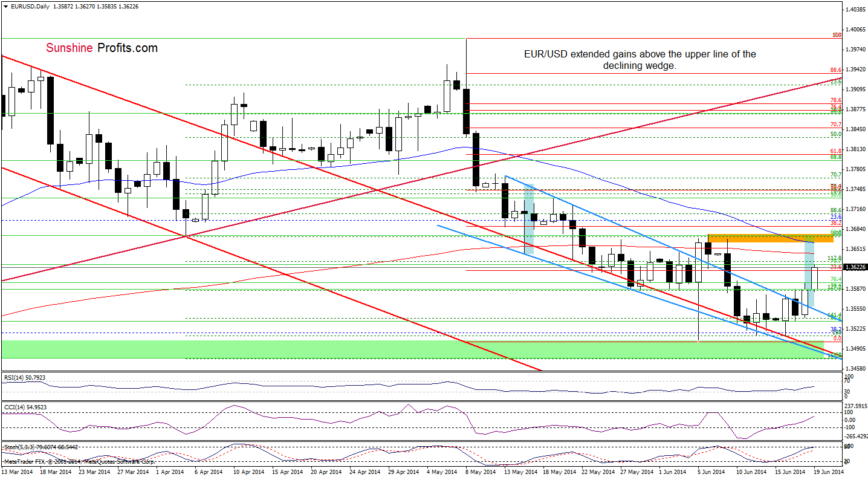Screen dimensions: 868x477
Task: Click the 1.36840 price axis label
Action: [855, 229]
